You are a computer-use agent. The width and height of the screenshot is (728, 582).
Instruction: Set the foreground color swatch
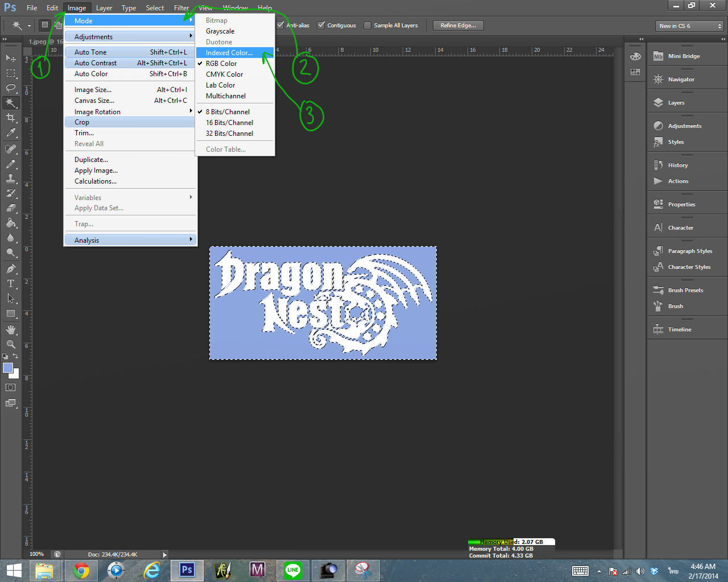pos(8,368)
